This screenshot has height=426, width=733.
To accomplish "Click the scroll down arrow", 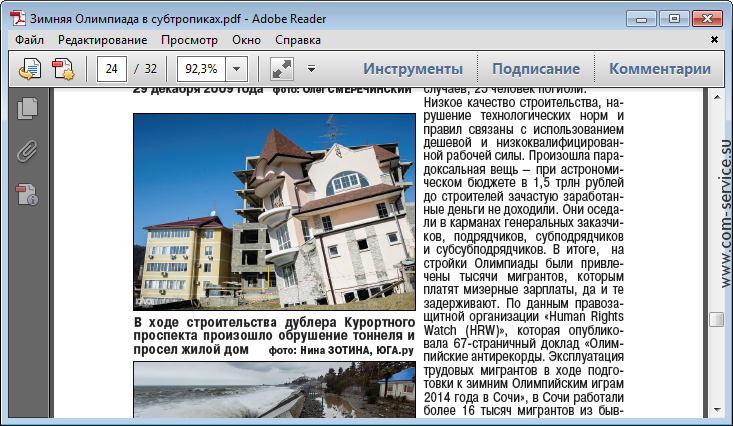I will pyautogui.click(x=717, y=410).
